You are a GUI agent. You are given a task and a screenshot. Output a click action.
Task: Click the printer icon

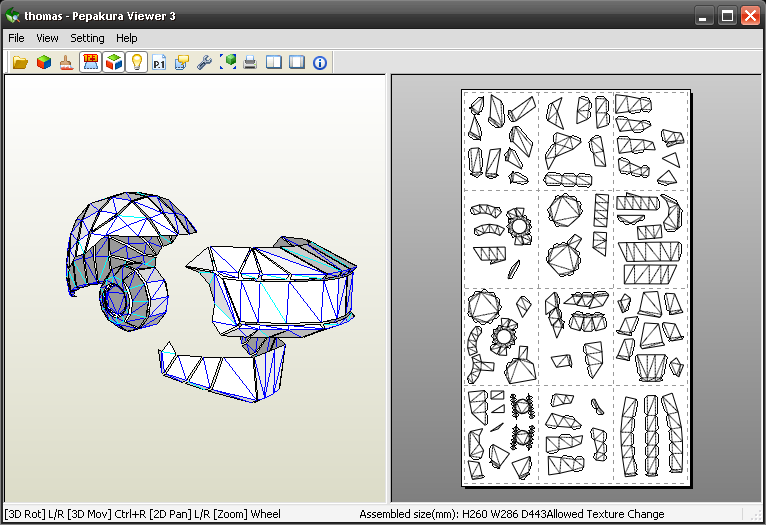pos(250,63)
